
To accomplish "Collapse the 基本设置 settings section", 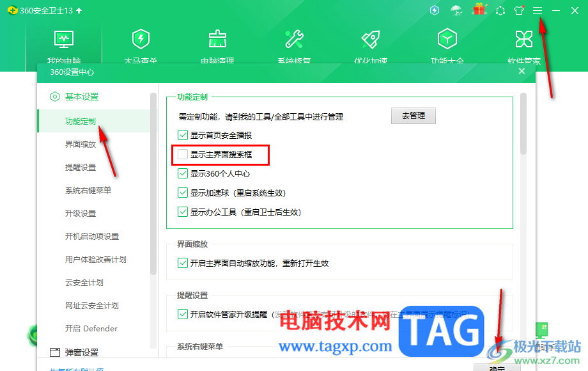I will (82, 96).
